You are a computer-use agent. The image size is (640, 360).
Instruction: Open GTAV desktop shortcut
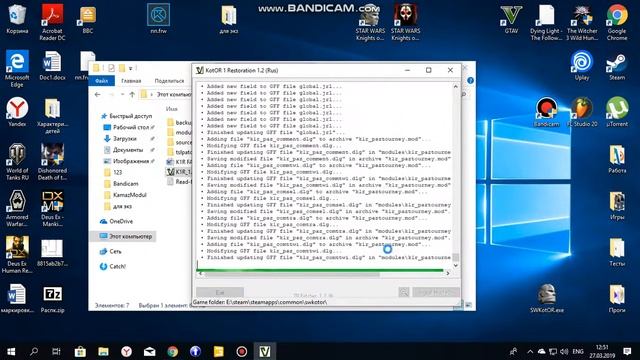(511, 19)
